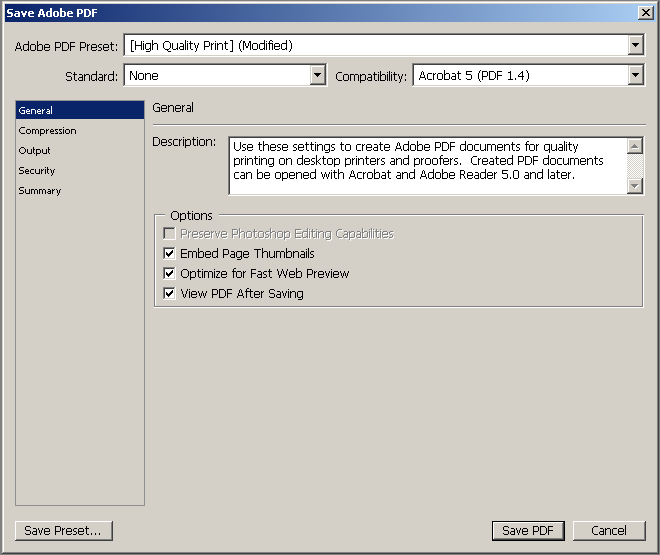Toggle Preserve Photoshop Editing Capabilities checkbox

tap(169, 234)
